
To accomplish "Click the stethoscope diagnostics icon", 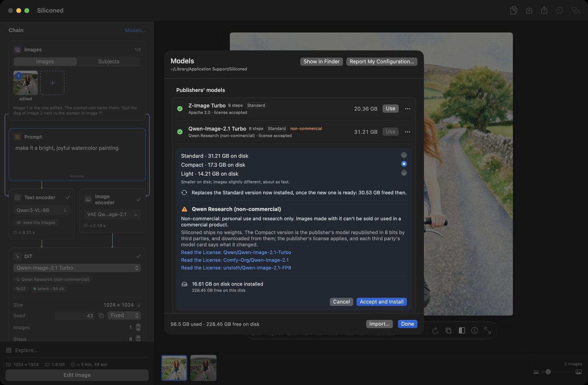I will point(576,10).
